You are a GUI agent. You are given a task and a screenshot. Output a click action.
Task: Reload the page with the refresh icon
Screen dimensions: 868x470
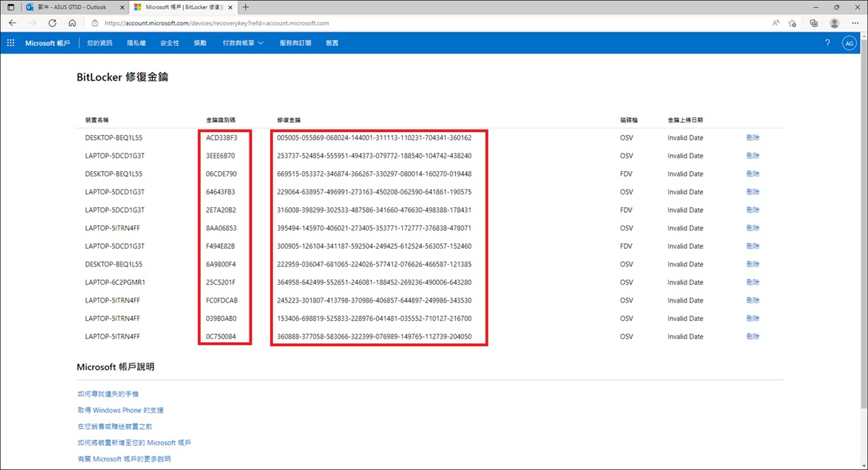point(52,23)
